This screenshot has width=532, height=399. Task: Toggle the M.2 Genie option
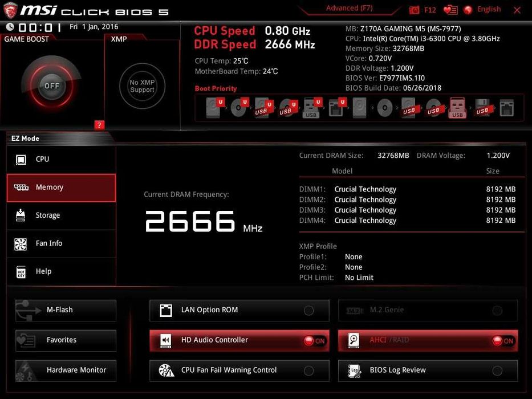tap(428, 310)
